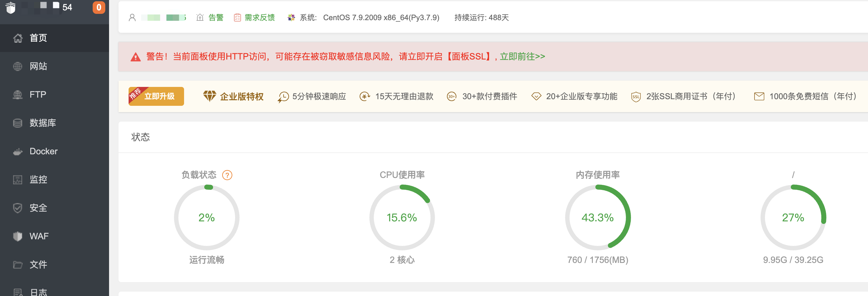Screen dimensions: 868x296
Task: Click the 2 核心 CPU cores text
Action: coord(402,260)
